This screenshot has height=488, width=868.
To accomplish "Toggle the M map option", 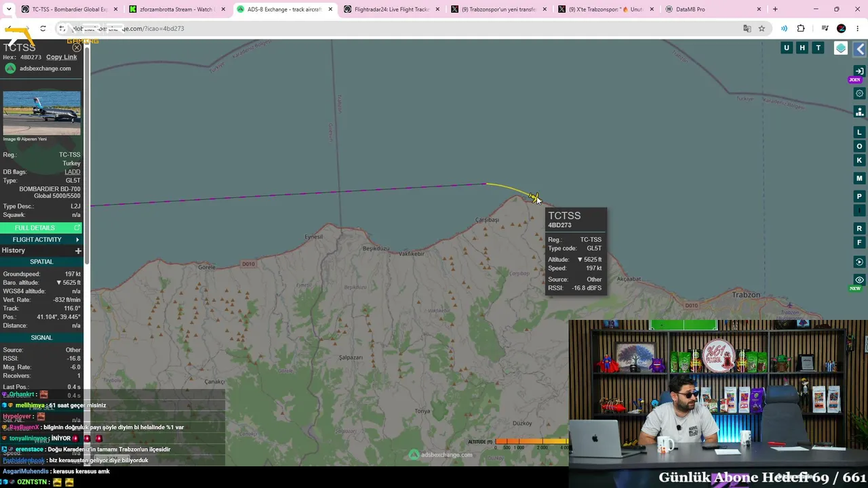I will pyautogui.click(x=859, y=178).
